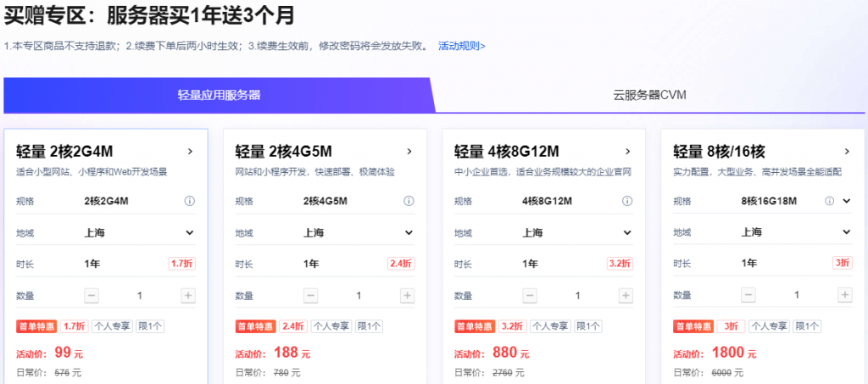
Task: Click info icon next to 4核8G12M spec
Action: pos(627,202)
